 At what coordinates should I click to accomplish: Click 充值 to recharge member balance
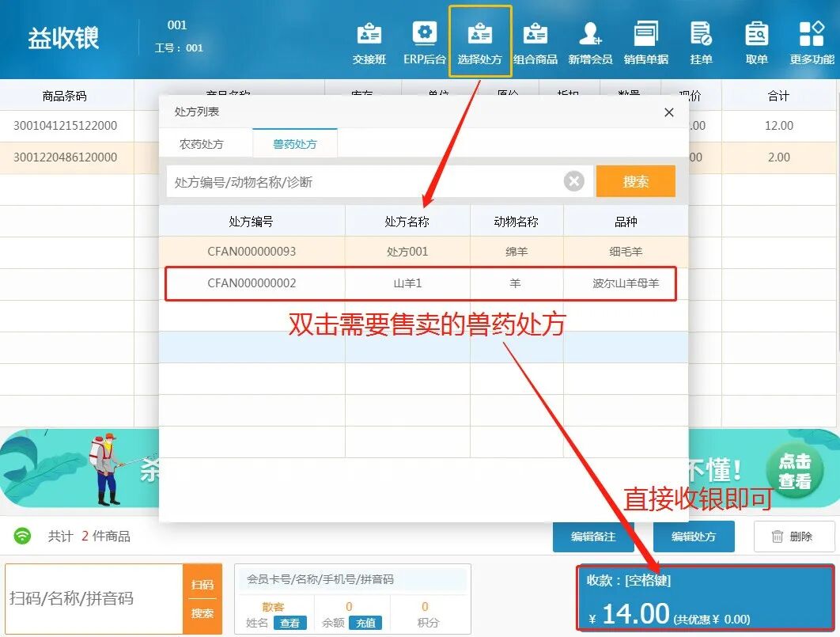[x=365, y=623]
